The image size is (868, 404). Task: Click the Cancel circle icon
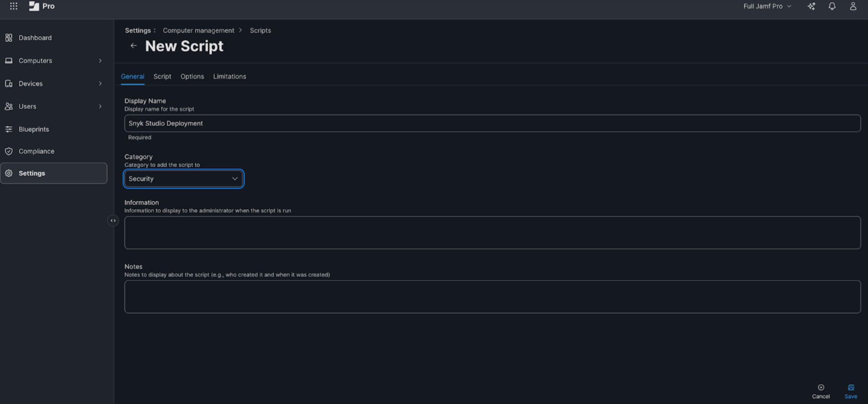tap(821, 388)
